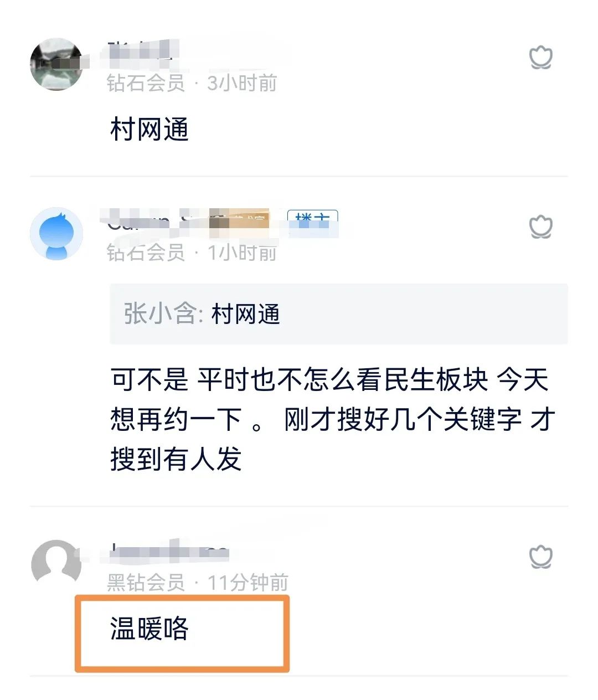Tap the 11分钟前 timestamp
Image resolution: width=598 pixels, height=700 pixels.
pyautogui.click(x=248, y=583)
